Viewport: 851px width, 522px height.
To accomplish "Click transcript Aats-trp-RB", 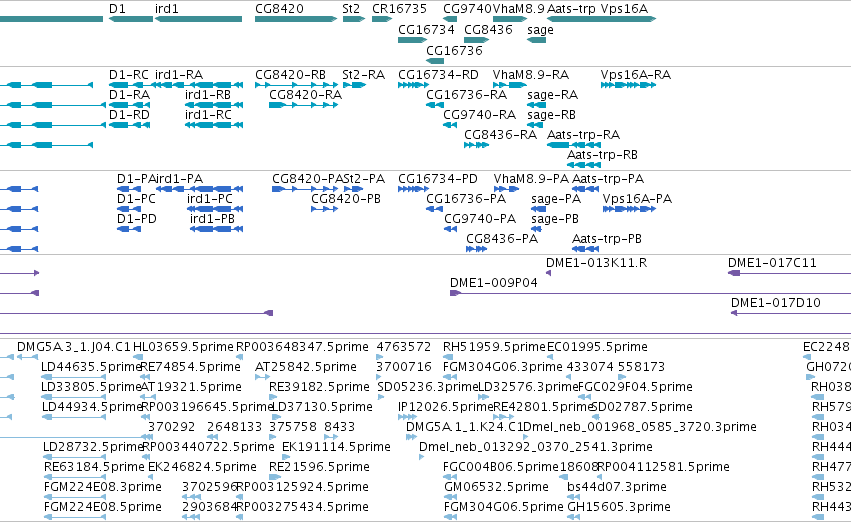I will [584, 165].
